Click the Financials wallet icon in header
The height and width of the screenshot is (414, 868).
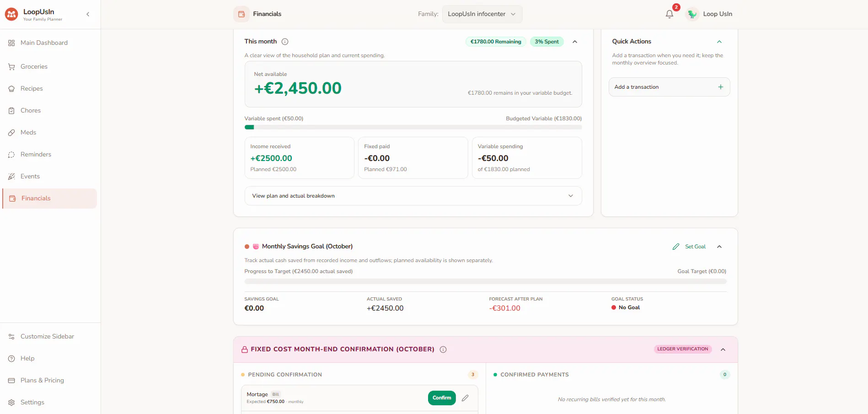pyautogui.click(x=241, y=14)
